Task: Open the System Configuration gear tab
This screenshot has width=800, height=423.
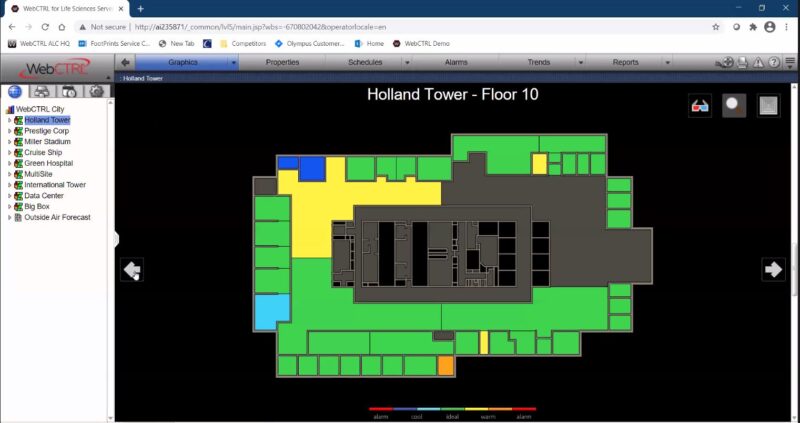Action: (x=96, y=92)
